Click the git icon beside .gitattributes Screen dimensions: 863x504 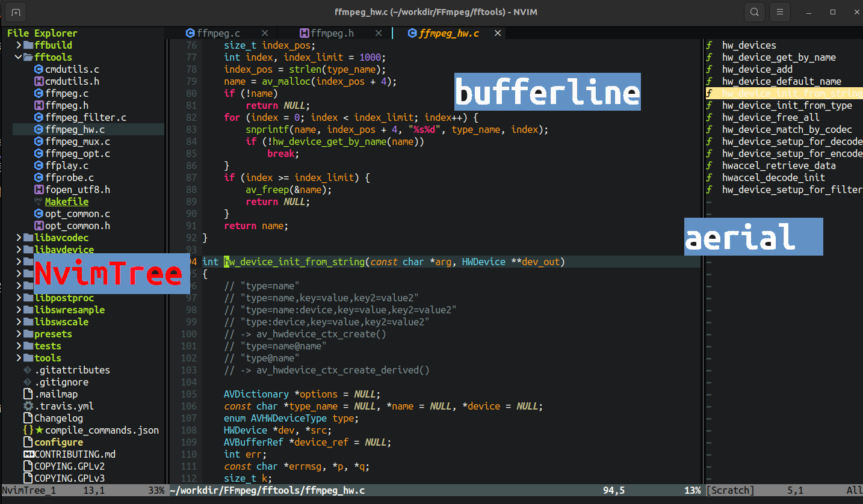point(28,370)
